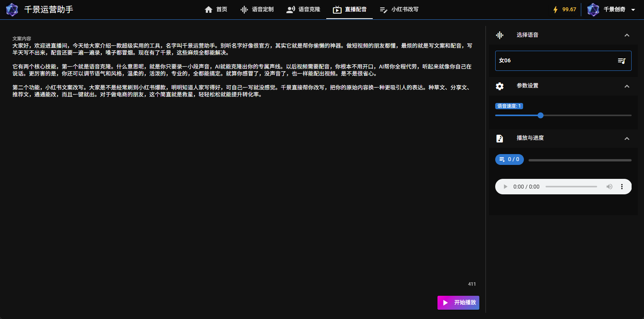Open the audio player more options menu
Image resolution: width=644 pixels, height=319 pixels.
pos(622,187)
